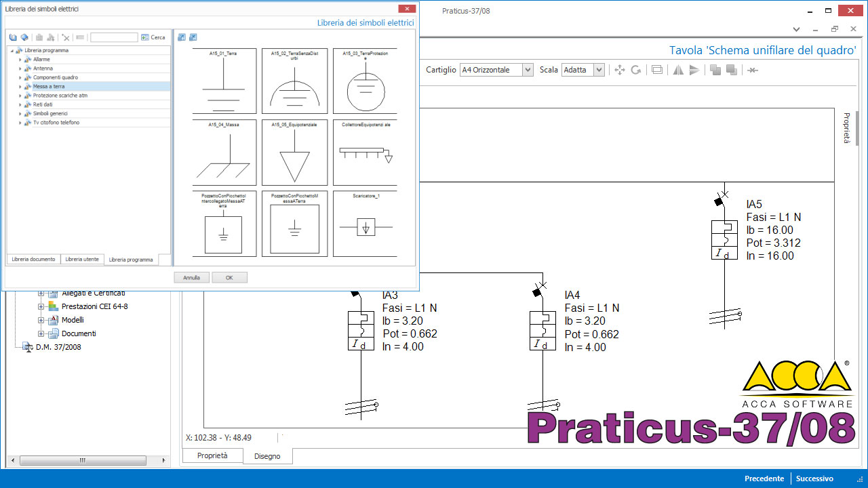Click the greyed-out X delete icon in library toolbar
The width and height of the screenshot is (868, 488).
click(66, 37)
